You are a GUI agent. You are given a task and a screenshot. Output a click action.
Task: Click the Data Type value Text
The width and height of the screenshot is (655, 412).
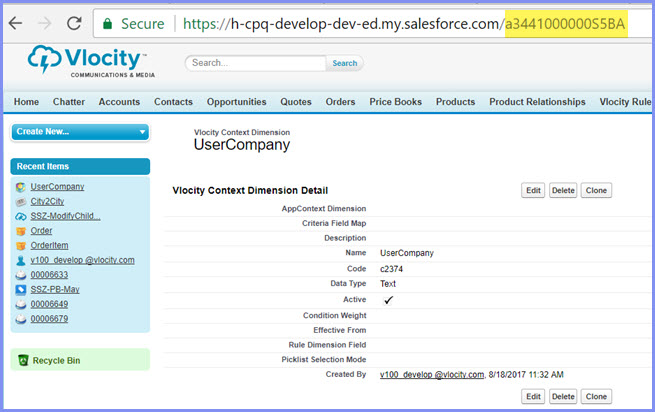(x=388, y=284)
